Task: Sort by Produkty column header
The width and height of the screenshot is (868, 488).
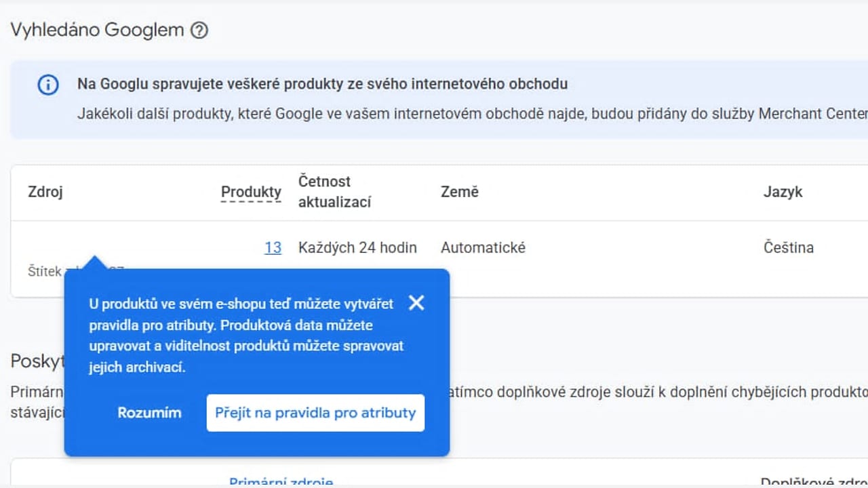Action: click(x=251, y=192)
